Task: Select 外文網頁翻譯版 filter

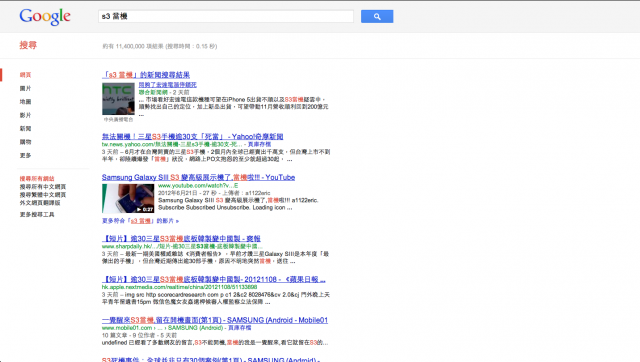Action: coord(40,202)
